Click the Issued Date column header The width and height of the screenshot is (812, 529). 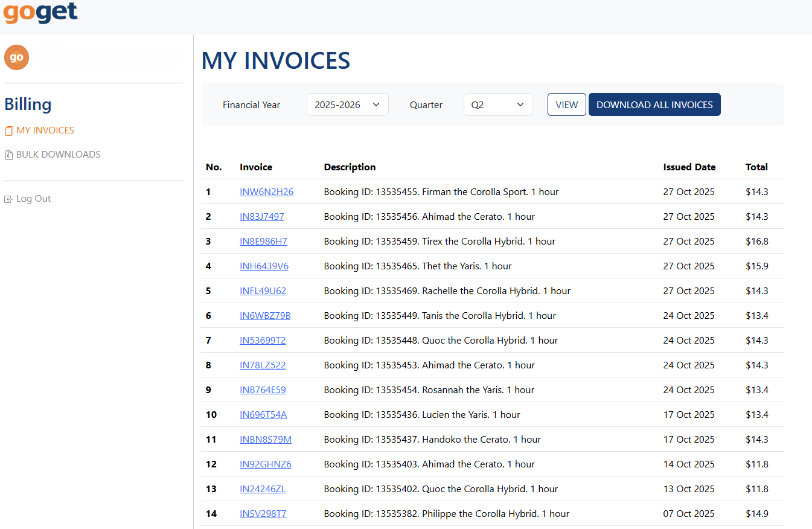point(689,167)
